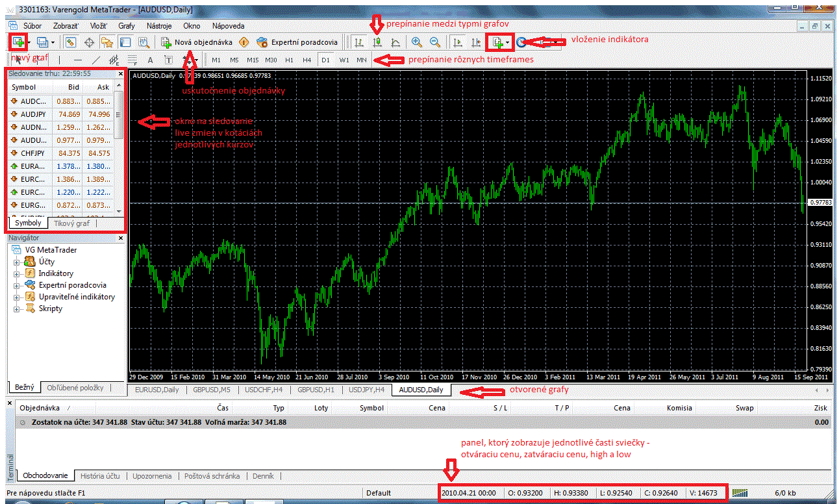Select the equidistant channel tool
The height and width of the screenshot is (504, 839).
[x=114, y=60]
